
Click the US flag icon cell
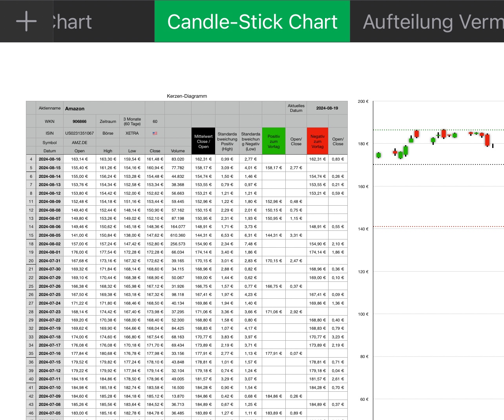point(155,133)
